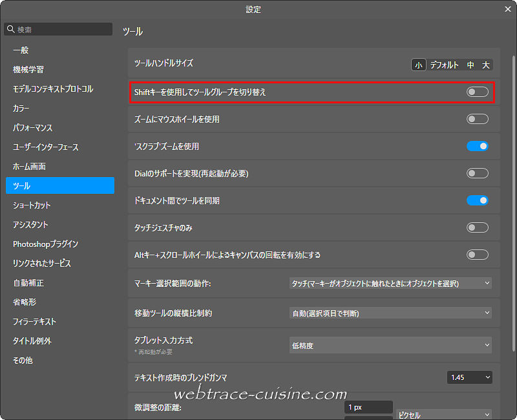Viewport: 517px width, 420px height.
Task: Go to パフォーマンス settings page
Action: tap(33, 128)
